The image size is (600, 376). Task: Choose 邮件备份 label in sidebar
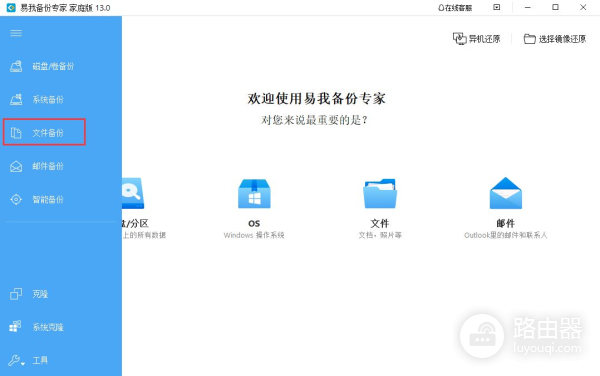48,166
